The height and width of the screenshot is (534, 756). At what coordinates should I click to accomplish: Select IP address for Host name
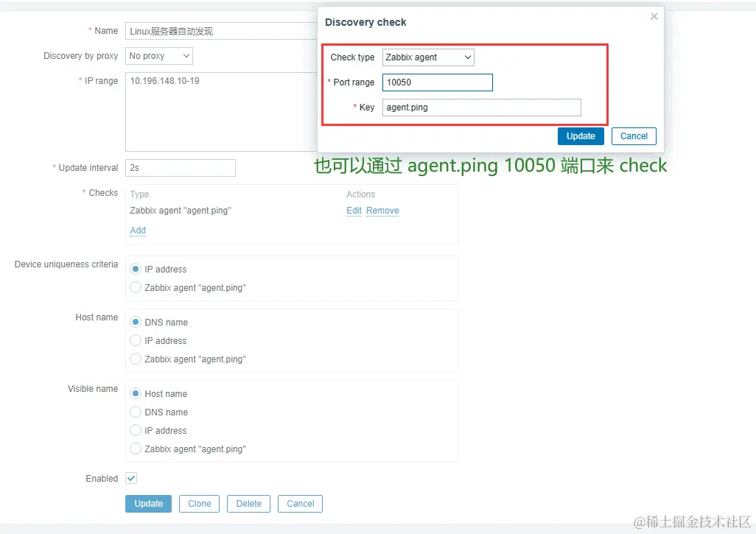[x=136, y=340]
